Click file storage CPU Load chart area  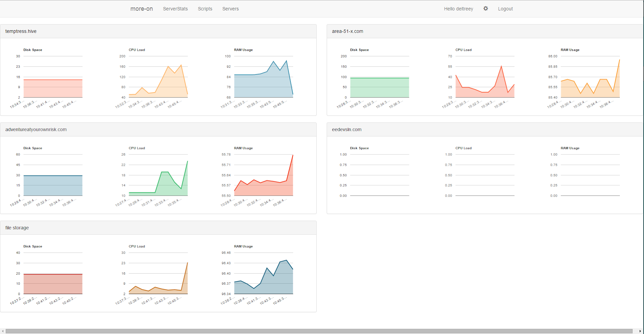point(158,273)
